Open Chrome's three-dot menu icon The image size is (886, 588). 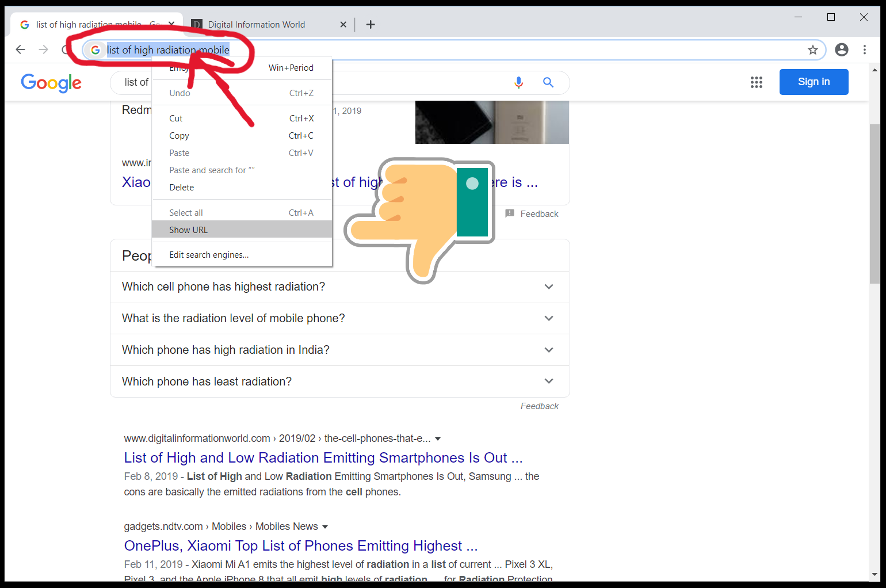pyautogui.click(x=865, y=50)
